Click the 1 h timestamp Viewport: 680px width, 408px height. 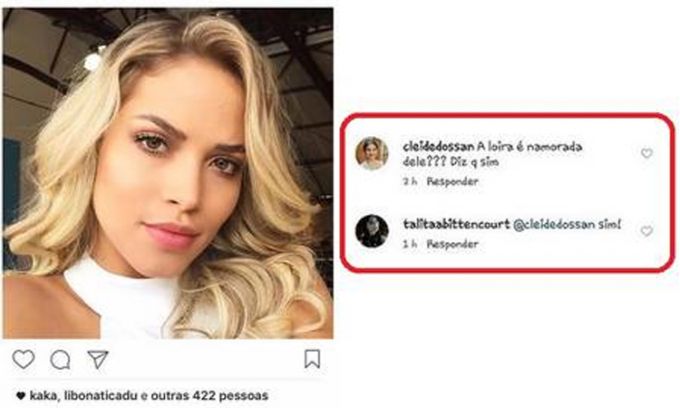point(410,244)
